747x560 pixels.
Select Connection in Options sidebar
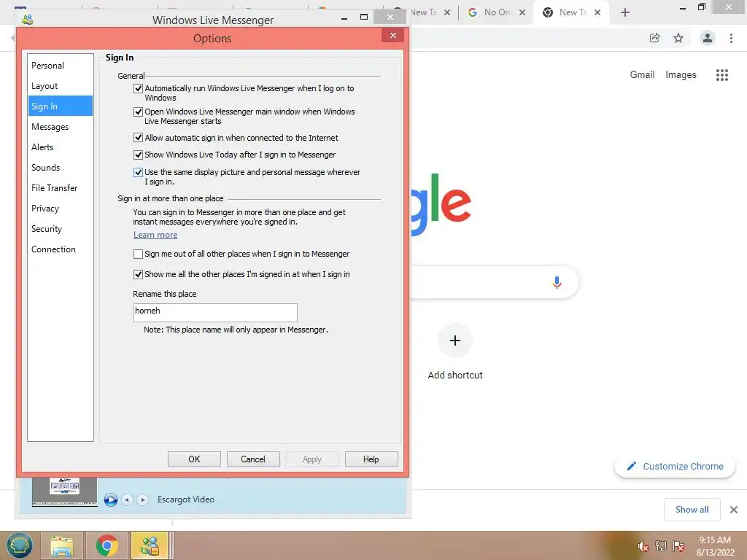[x=60, y=249]
